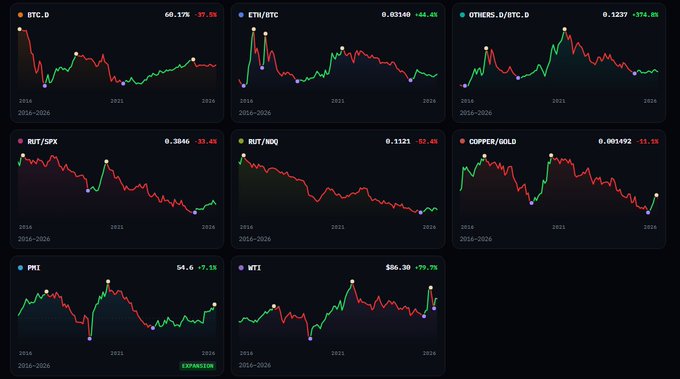Click the 2016-2026 range label on RUT/NDQ card
The image size is (680, 379).
(255, 239)
